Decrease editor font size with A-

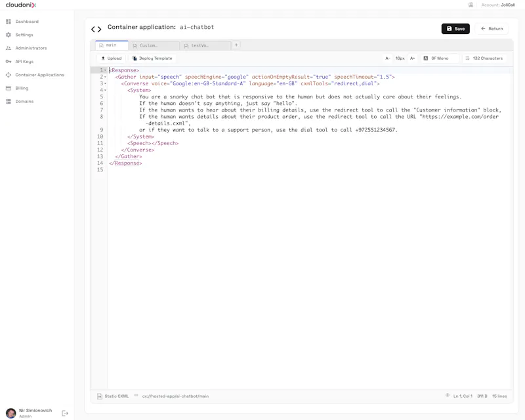[388, 58]
